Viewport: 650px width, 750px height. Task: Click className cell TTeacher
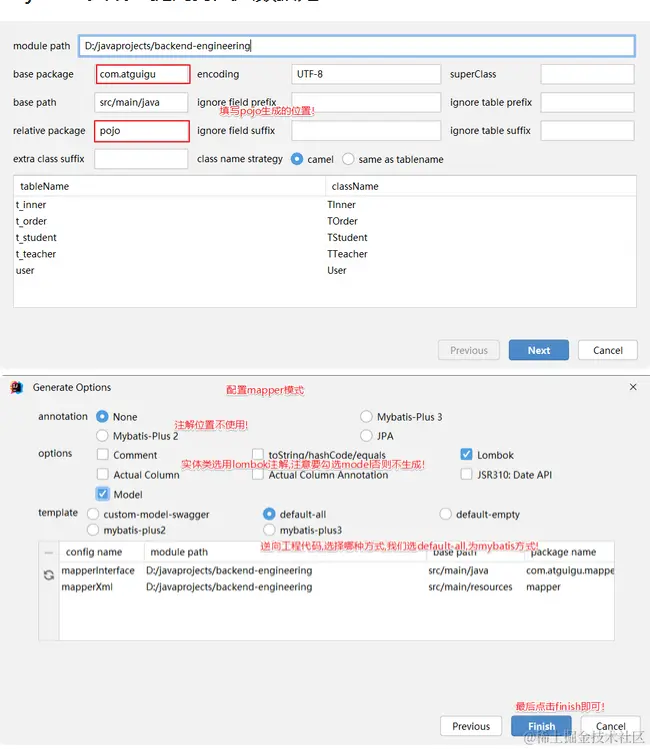pos(347,254)
